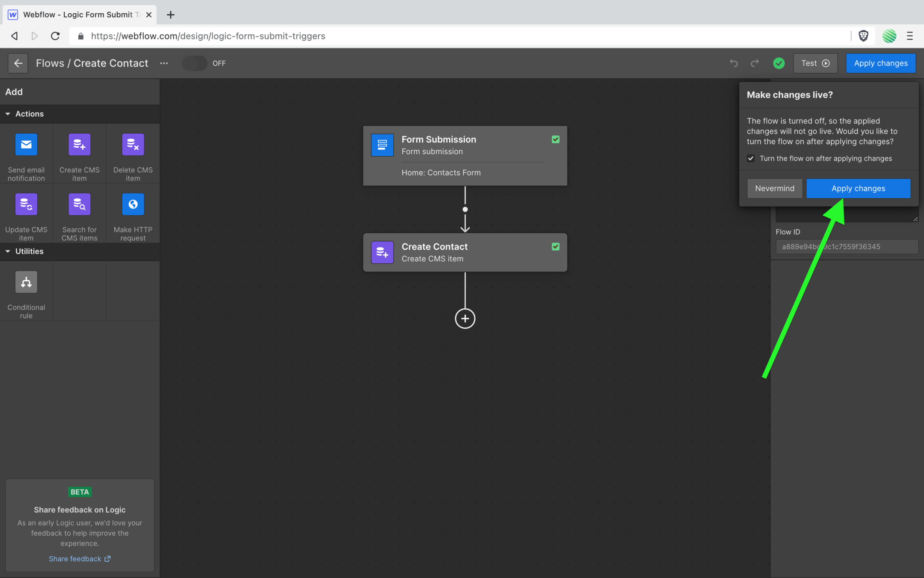
Task: Click the Flow ID label
Action: (x=788, y=232)
